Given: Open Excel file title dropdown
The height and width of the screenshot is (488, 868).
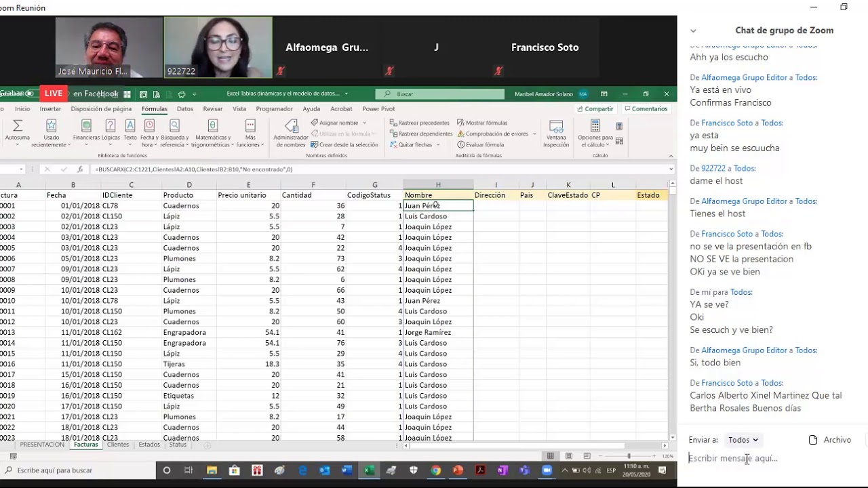Looking at the screenshot, I should click(346, 94).
